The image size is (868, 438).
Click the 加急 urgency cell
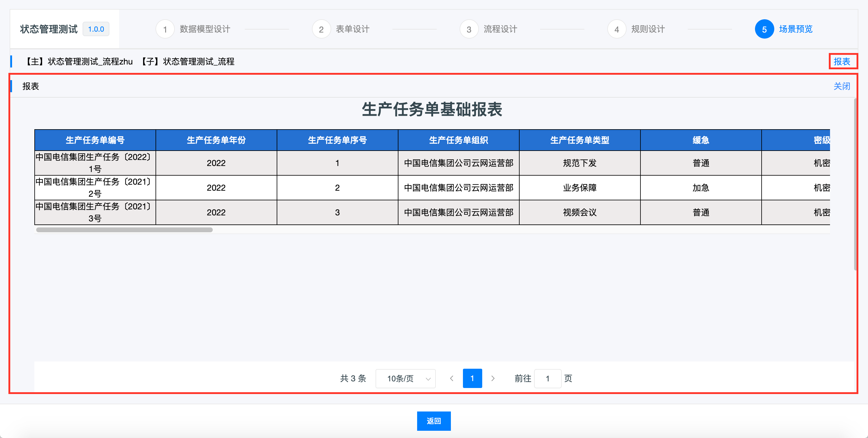click(701, 188)
